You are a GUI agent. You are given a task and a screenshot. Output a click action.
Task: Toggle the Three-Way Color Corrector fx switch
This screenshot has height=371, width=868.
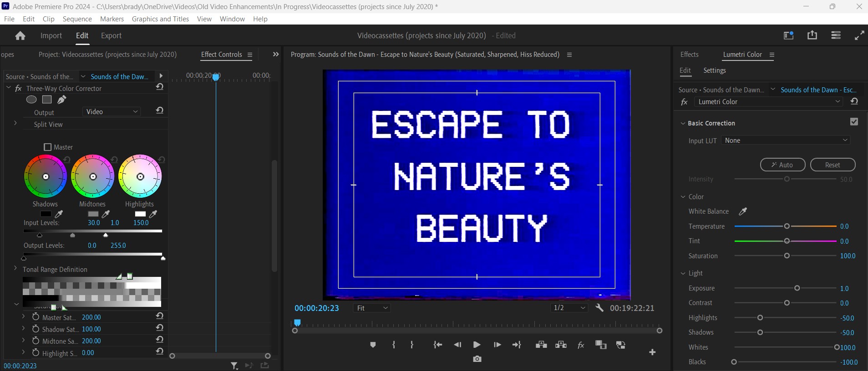tap(18, 89)
